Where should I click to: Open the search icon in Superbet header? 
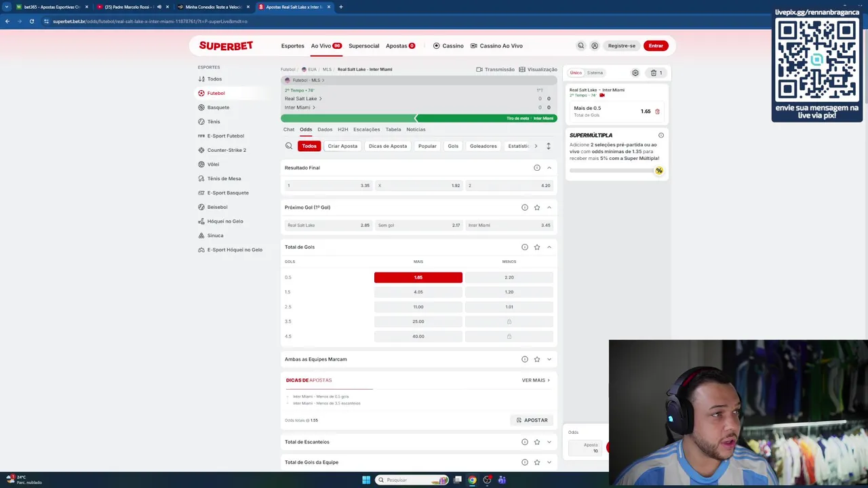[x=580, y=45]
